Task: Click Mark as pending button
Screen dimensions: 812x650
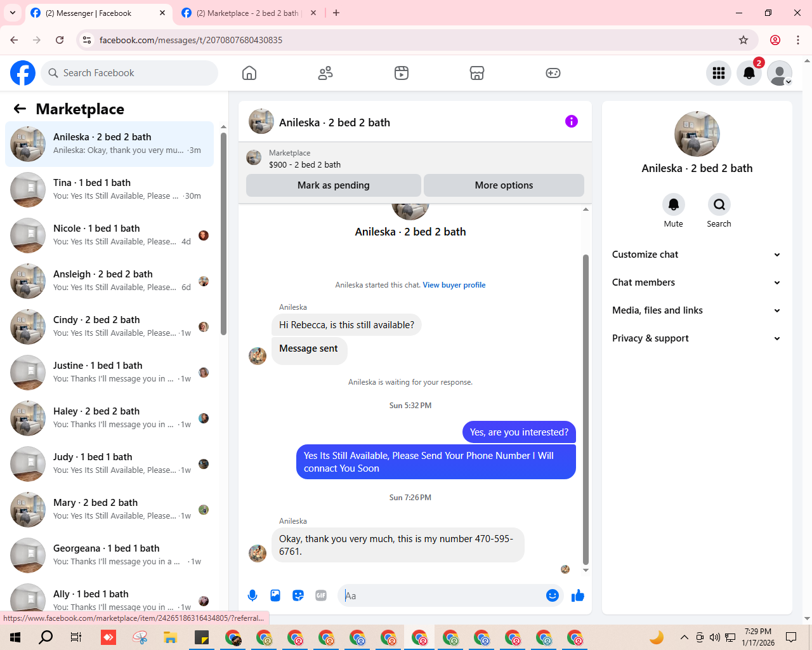Action: pos(334,185)
